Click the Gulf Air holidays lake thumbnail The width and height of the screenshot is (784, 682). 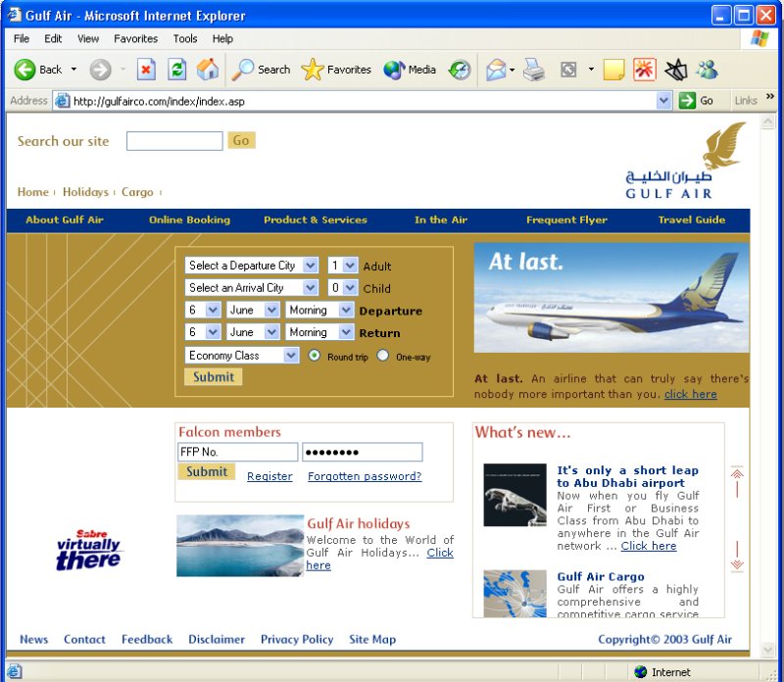pos(240,546)
